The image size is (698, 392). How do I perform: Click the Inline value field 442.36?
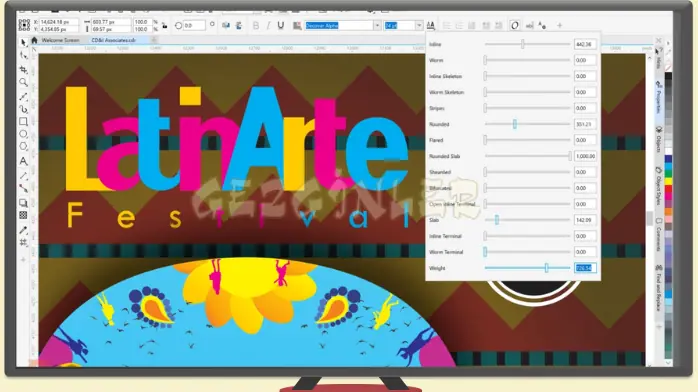pyautogui.click(x=585, y=44)
